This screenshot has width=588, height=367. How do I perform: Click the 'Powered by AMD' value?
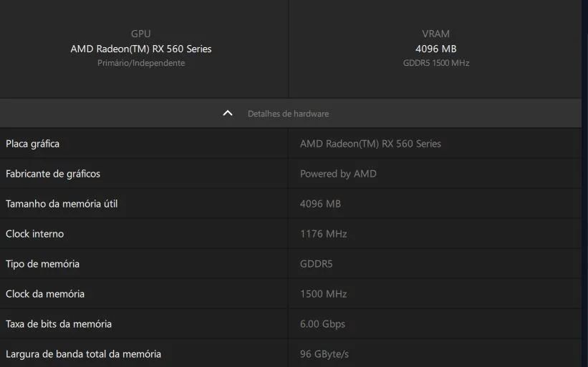click(x=338, y=174)
